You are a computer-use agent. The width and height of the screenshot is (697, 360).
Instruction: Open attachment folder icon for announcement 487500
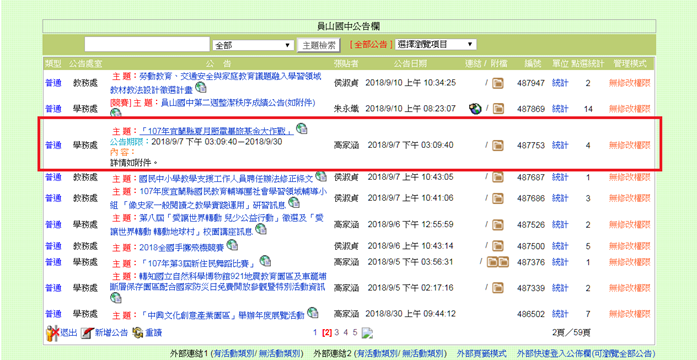coord(498,246)
